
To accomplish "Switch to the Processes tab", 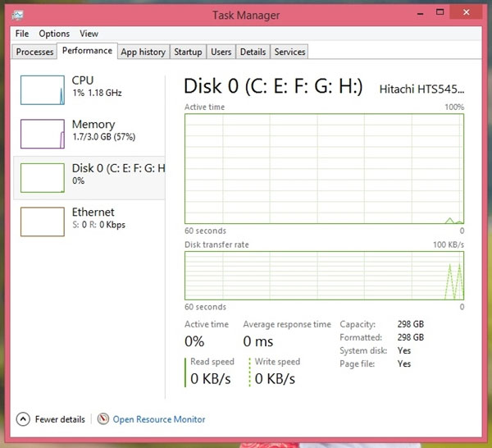I will pyautogui.click(x=34, y=52).
